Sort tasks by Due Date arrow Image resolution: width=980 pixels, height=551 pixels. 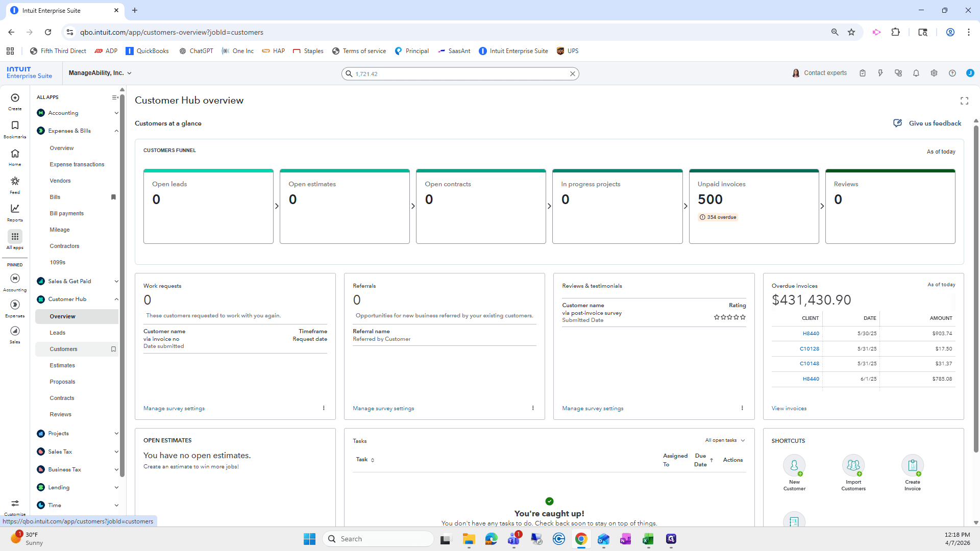[712, 460]
